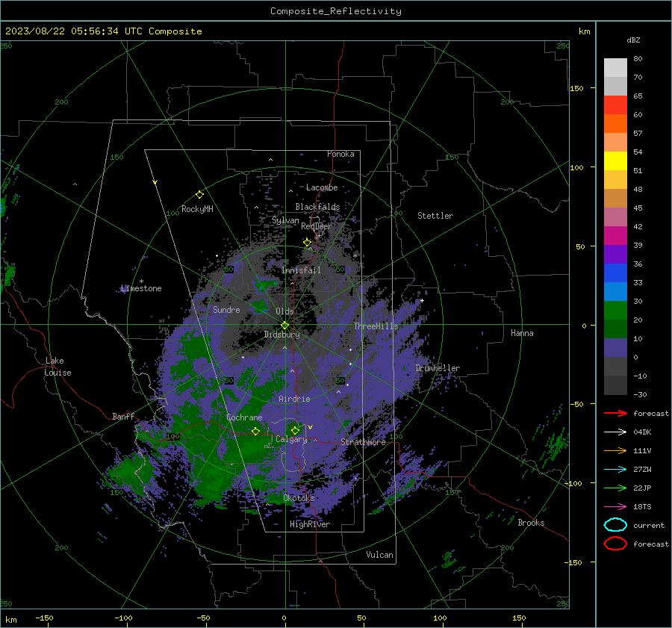This screenshot has width=672, height=628.
Task: Click the purple 10 dBZ swatch
Action: click(615, 348)
